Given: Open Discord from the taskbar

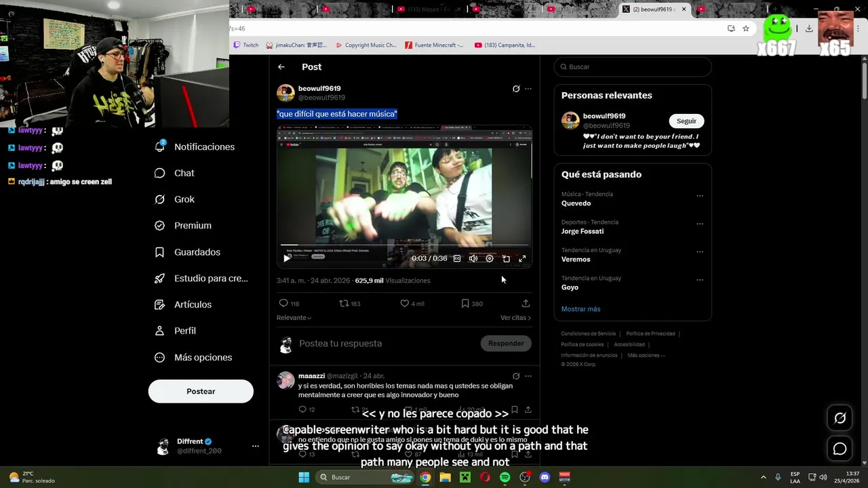Looking at the screenshot, I should (545, 477).
